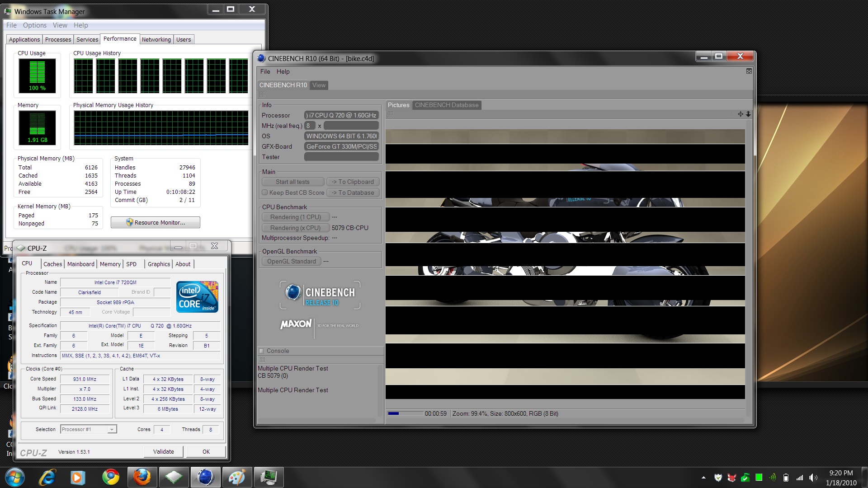Open the Graphics tab in CPU-Z
Image resolution: width=868 pixels, height=488 pixels.
(x=159, y=264)
